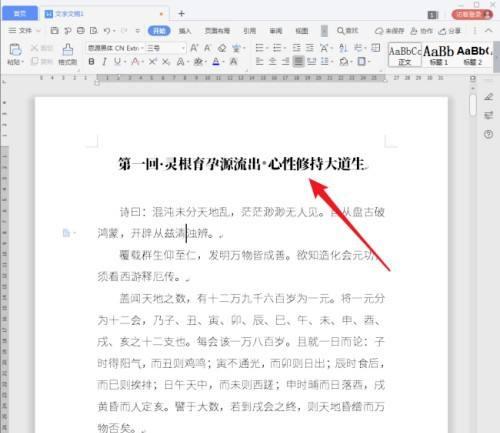Click the Paste clipboard icon
Viewport: 500px width, 433px height.
point(15,50)
